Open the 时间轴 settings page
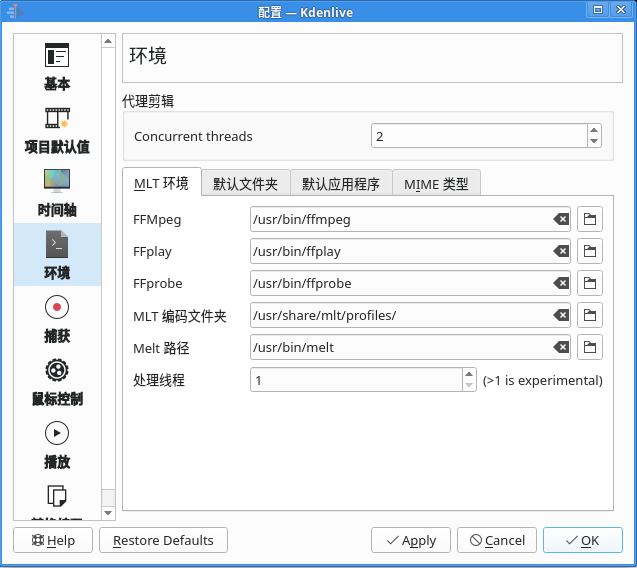Screen dimensions: 637x568 coord(57,193)
